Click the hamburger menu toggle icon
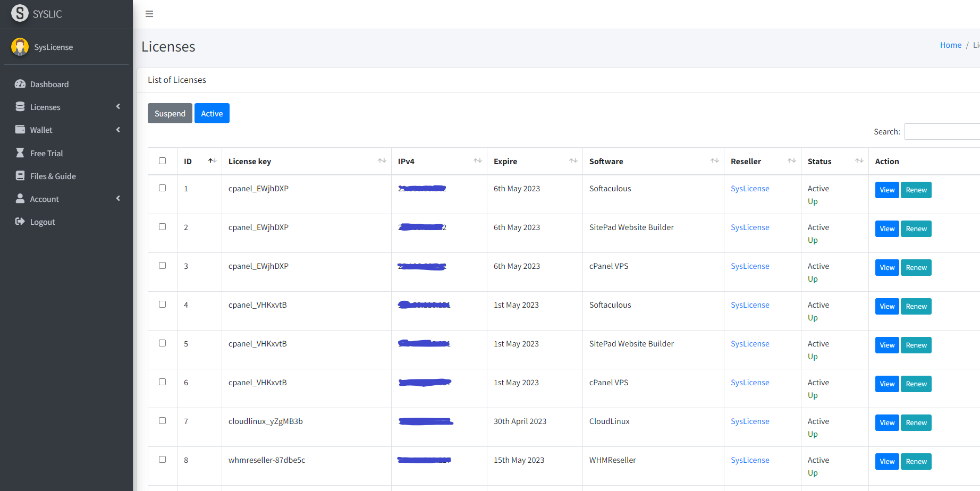The image size is (980, 491). pyautogui.click(x=149, y=14)
